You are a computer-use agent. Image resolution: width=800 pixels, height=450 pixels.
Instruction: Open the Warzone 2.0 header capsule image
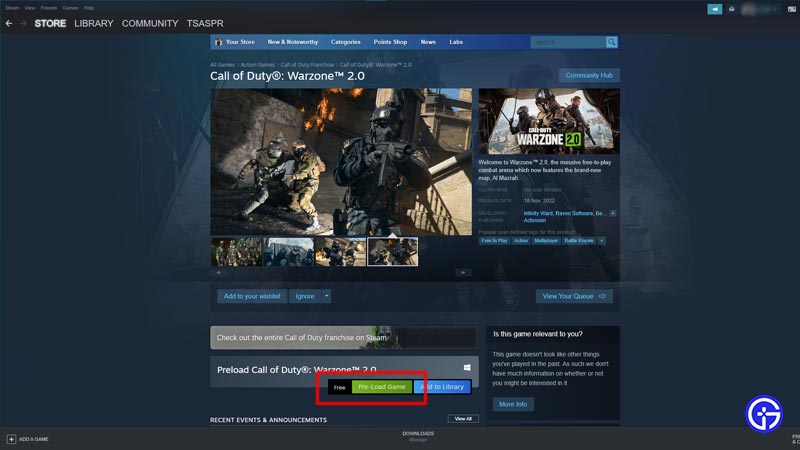(x=549, y=121)
